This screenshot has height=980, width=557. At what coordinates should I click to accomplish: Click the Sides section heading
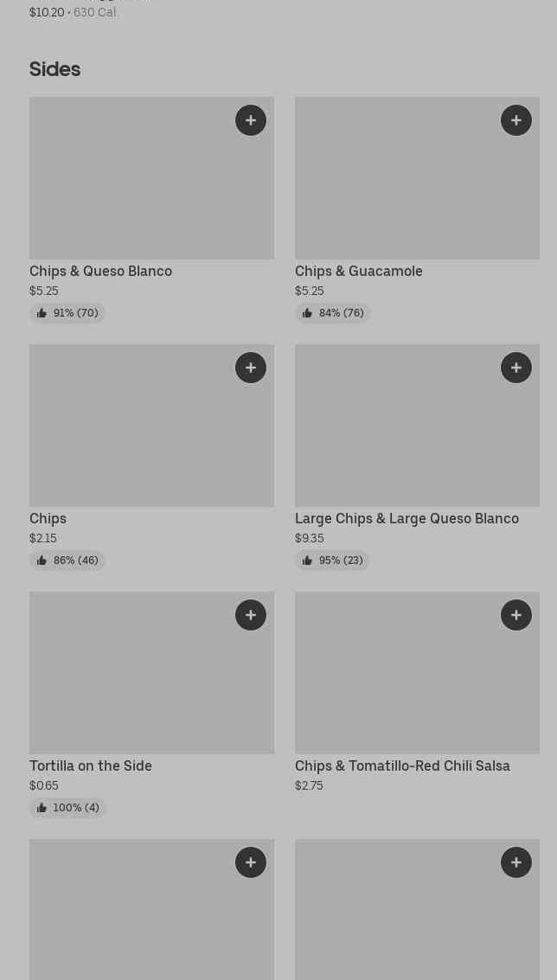pyautogui.click(x=54, y=69)
